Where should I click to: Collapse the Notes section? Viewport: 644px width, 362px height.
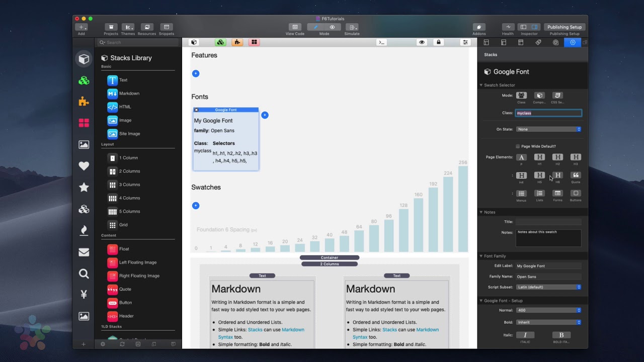tap(481, 212)
